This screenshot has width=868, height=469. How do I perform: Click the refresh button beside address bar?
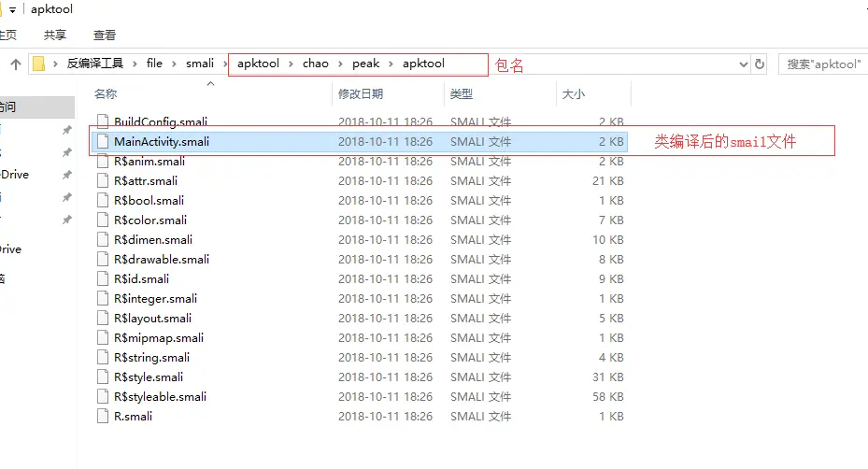pos(760,64)
